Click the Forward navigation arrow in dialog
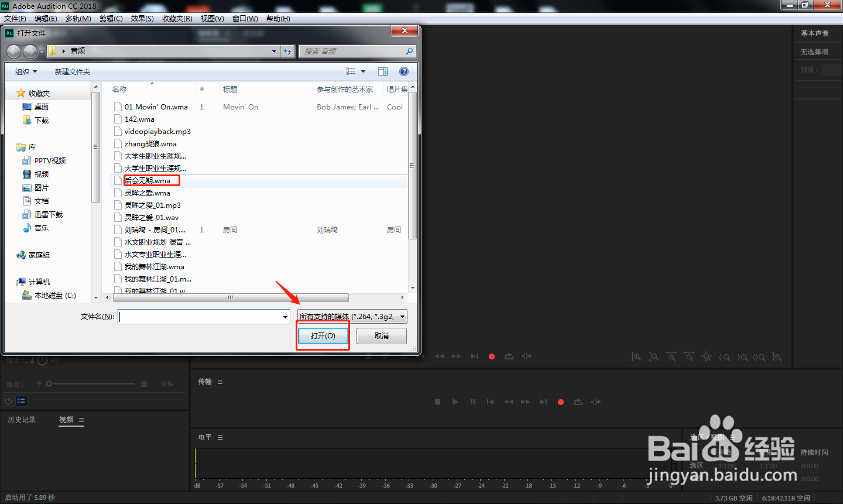The width and height of the screenshot is (843, 504). tap(30, 52)
